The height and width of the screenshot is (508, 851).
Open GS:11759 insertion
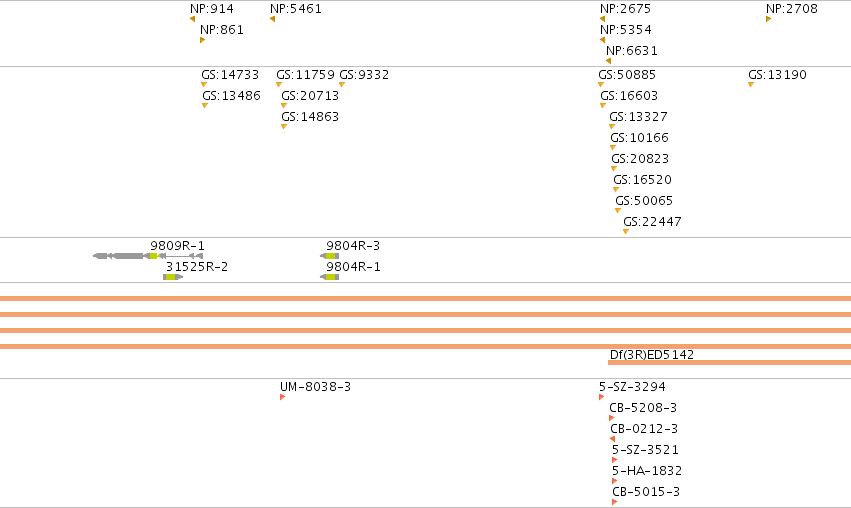pyautogui.click(x=306, y=75)
